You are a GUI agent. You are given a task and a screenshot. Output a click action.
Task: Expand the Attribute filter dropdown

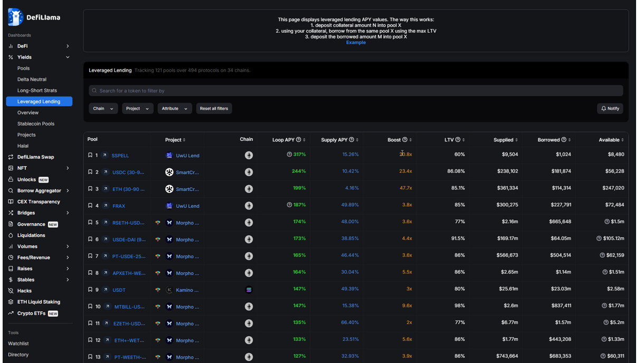174,108
